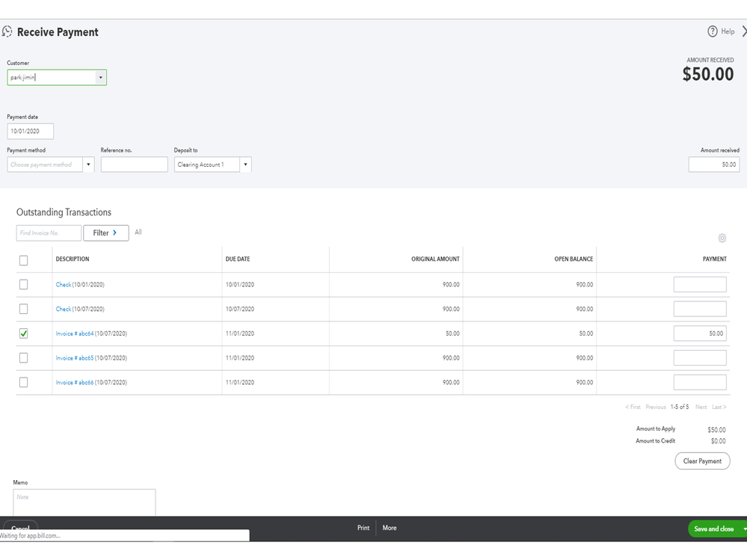Screen dimensions: 747x560
Task: Click the Deposit to Clearing Account 1 field
Action: [x=207, y=164]
